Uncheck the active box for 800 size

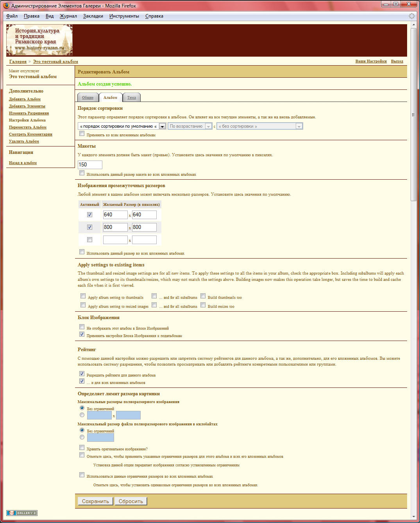[89, 227]
